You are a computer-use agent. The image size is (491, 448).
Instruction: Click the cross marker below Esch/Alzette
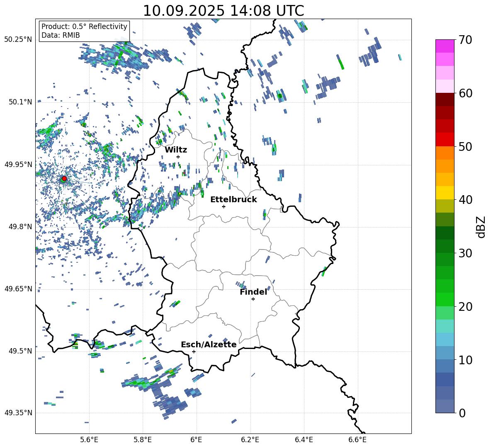(x=194, y=351)
